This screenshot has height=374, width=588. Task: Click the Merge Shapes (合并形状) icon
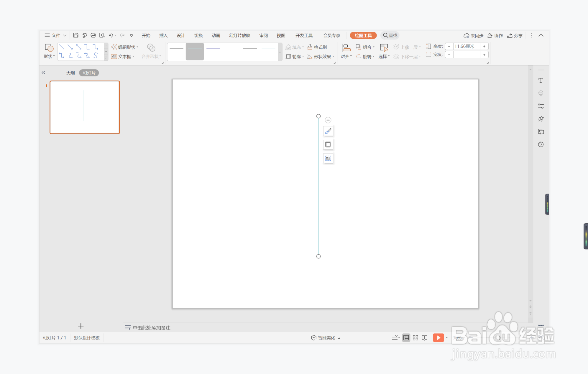(x=151, y=48)
